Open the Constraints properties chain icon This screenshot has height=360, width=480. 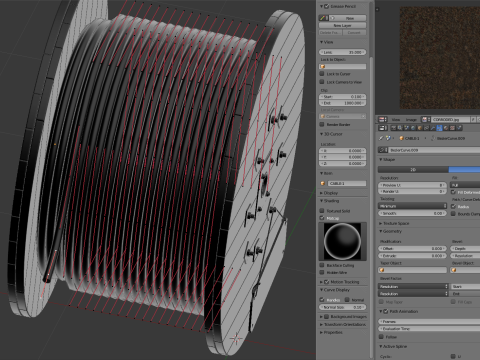coord(426,128)
